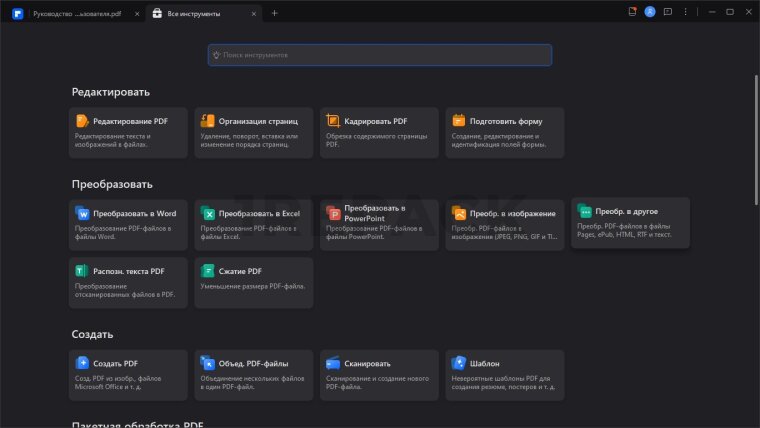
Task: Choose Convert to PowerPoint tool
Action: [x=379, y=224]
